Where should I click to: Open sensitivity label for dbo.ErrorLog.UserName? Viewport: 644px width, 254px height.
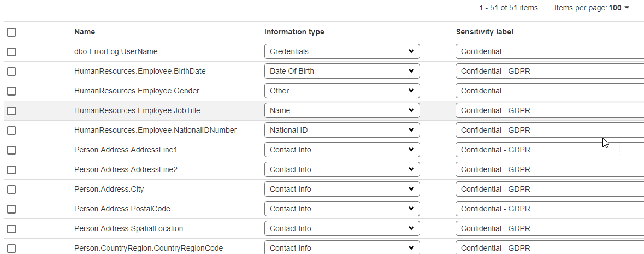549,51
